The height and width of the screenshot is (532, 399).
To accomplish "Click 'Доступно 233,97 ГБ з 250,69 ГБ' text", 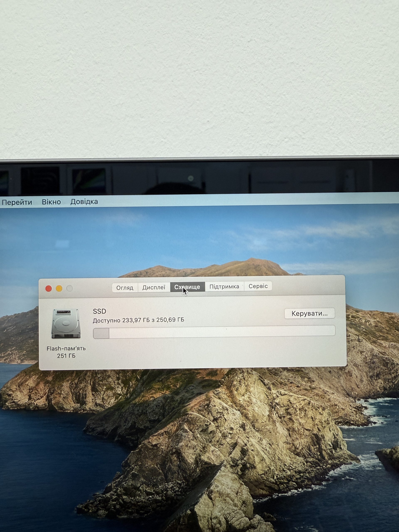I will 139,320.
